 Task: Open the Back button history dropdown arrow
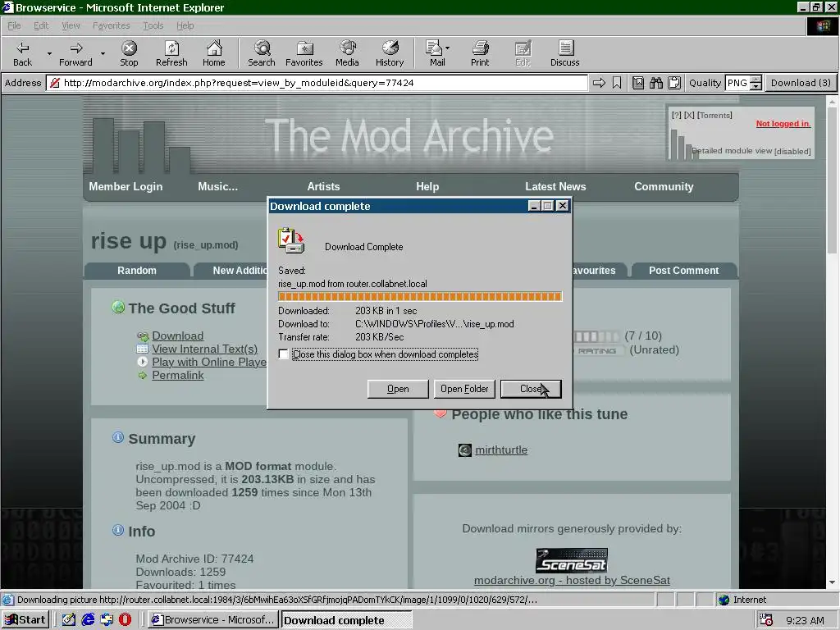49,53
